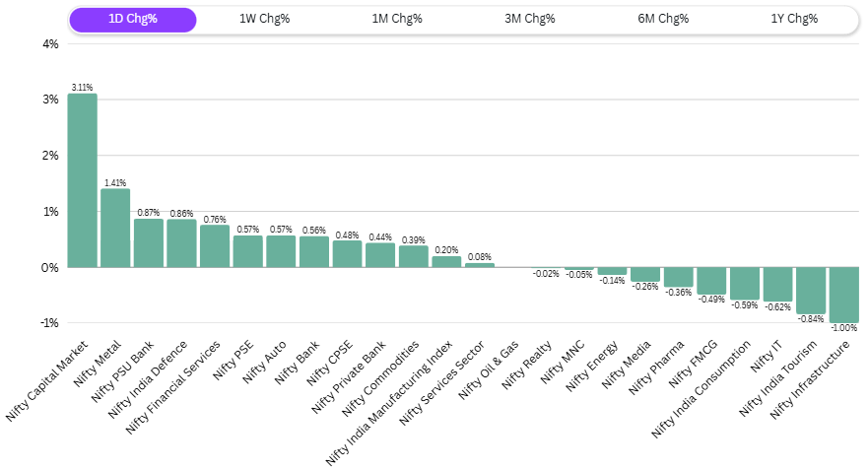This screenshot has width=868, height=470.
Task: Select the Nifty PSU Bank bar
Action: click(x=149, y=242)
